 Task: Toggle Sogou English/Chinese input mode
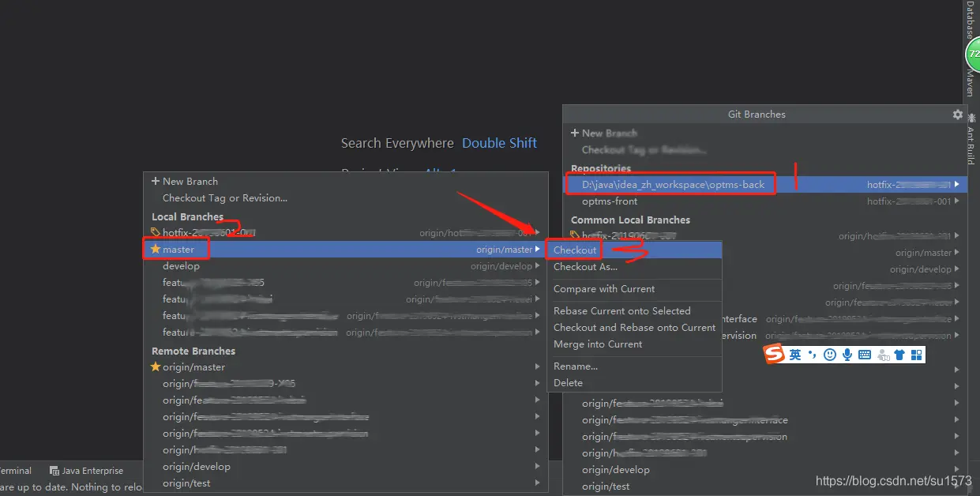[x=795, y=355]
